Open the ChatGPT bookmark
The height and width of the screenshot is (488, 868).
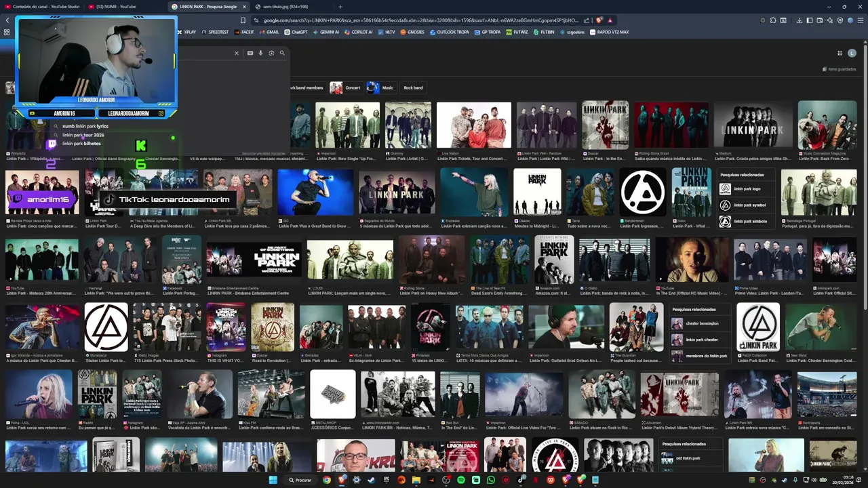tap(296, 32)
